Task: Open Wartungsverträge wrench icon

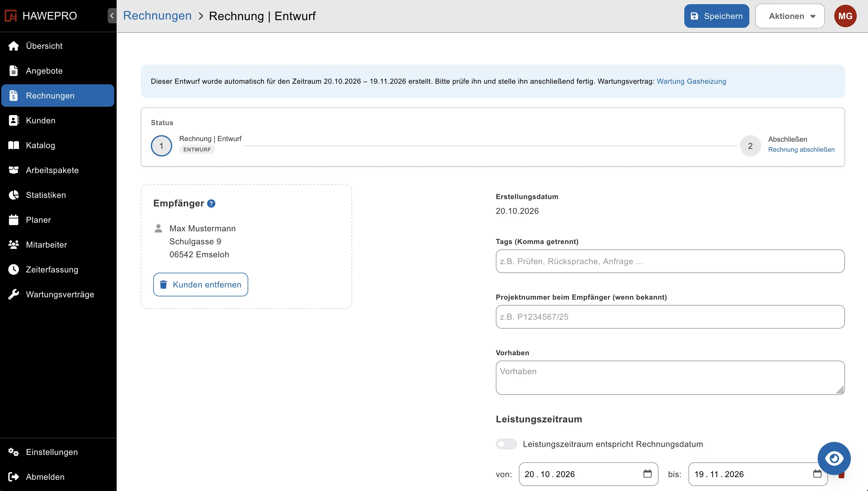Action: coord(14,294)
